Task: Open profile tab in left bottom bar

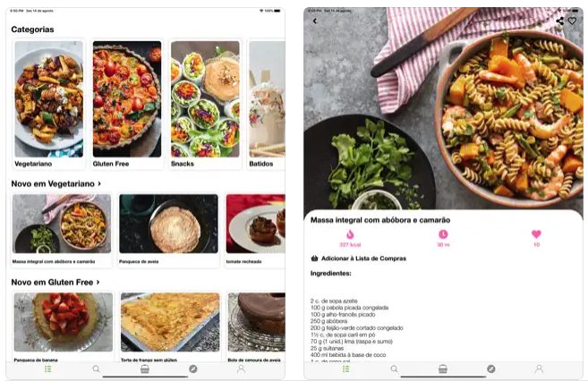Action: coord(241,369)
